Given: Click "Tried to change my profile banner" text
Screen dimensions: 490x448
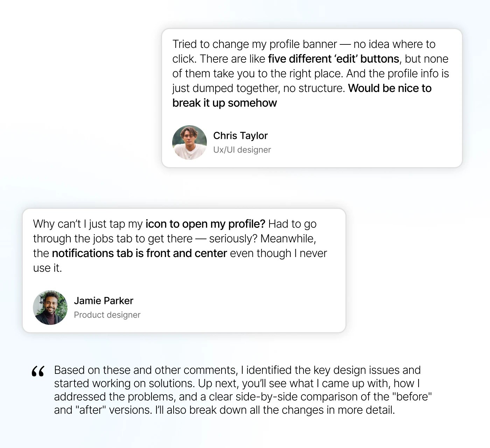Looking at the screenshot, I should click(255, 44).
